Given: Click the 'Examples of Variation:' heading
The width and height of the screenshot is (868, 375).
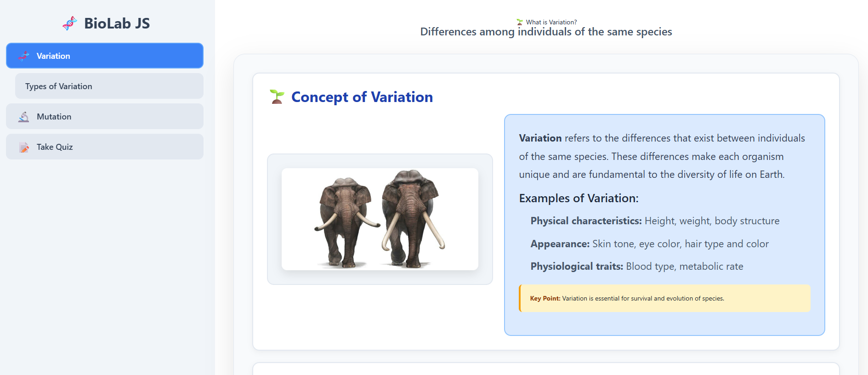Looking at the screenshot, I should pos(579,198).
